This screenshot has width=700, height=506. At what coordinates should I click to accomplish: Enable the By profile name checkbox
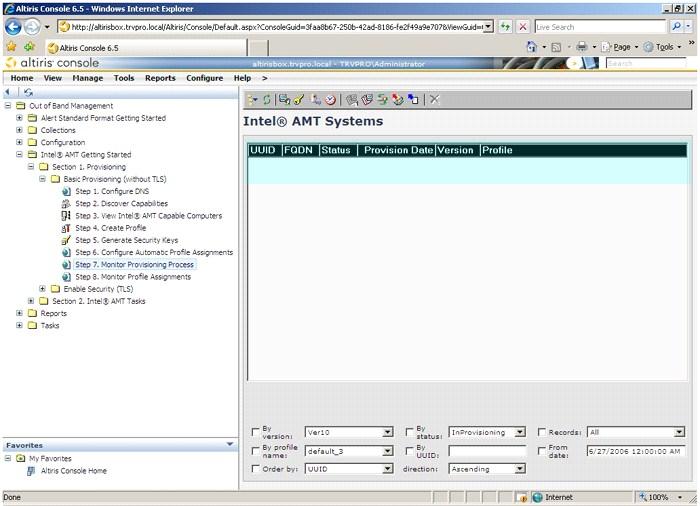(255, 451)
